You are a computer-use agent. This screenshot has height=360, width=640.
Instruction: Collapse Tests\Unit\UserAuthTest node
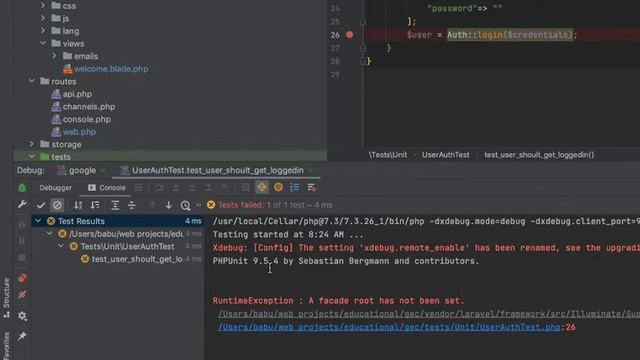(61, 246)
